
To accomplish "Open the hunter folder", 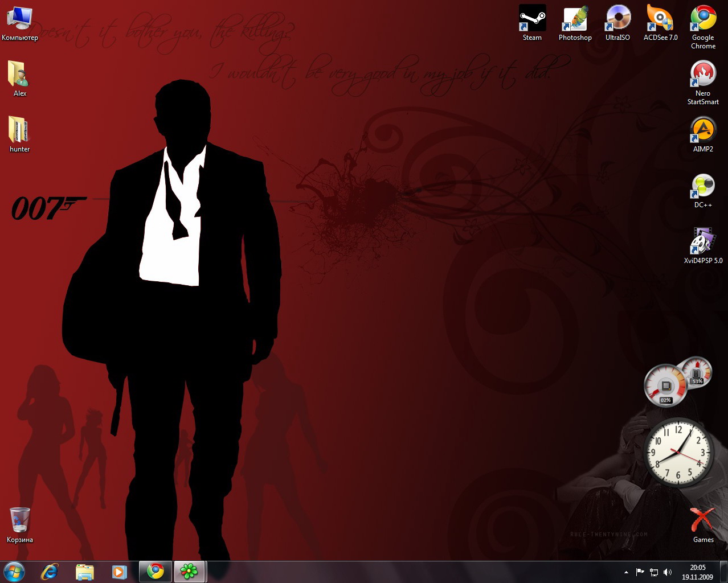I will 20,134.
